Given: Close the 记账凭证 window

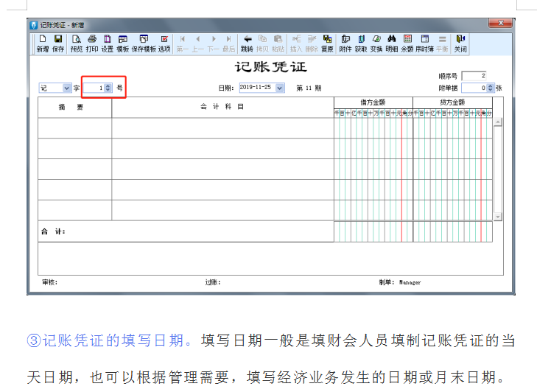Looking at the screenshot, I should 500,23.
